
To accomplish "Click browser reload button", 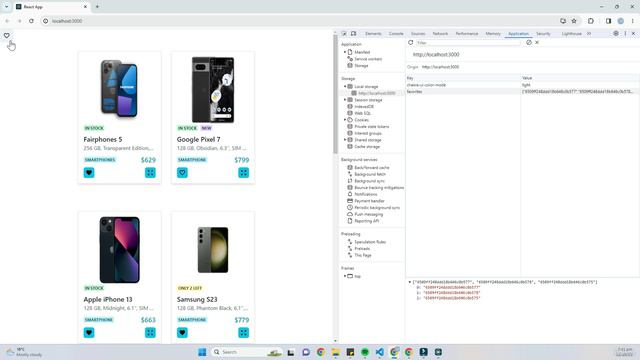I will click(x=31, y=21).
